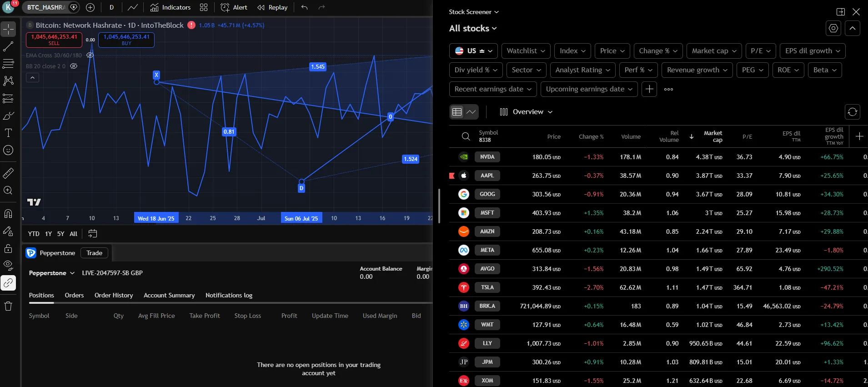This screenshot has width=868, height=387.
Task: Open the Fibonacci retracement tools
Action: click(8, 64)
